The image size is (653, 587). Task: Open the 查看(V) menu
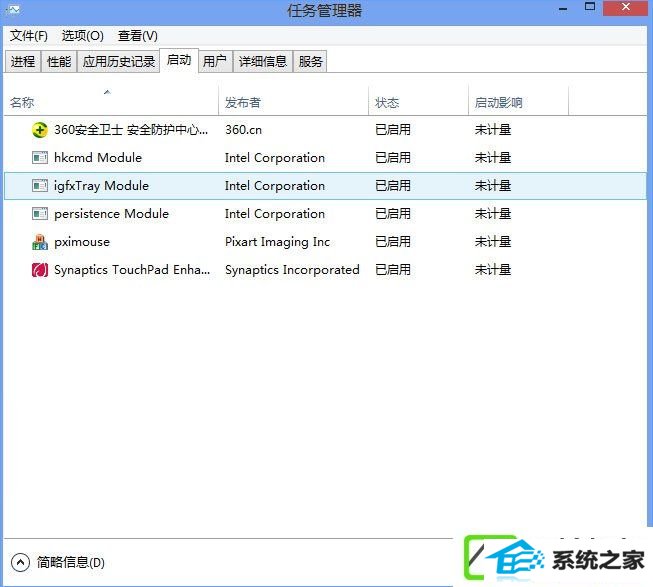point(137,36)
